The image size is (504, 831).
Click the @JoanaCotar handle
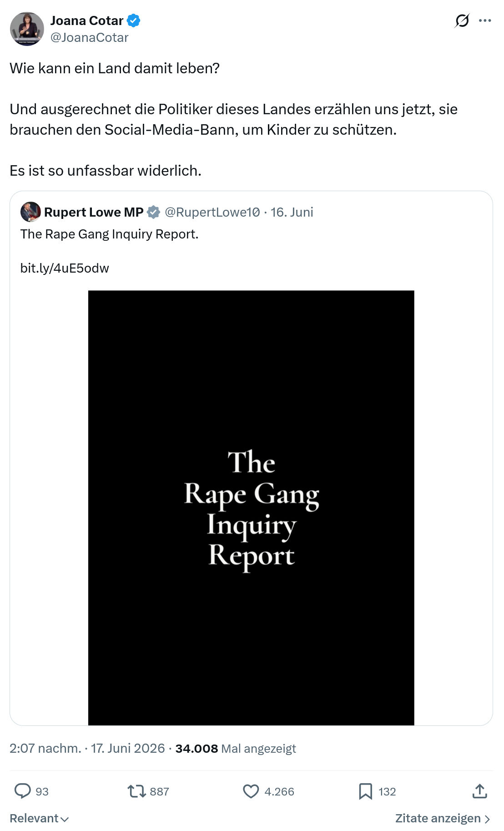click(89, 37)
